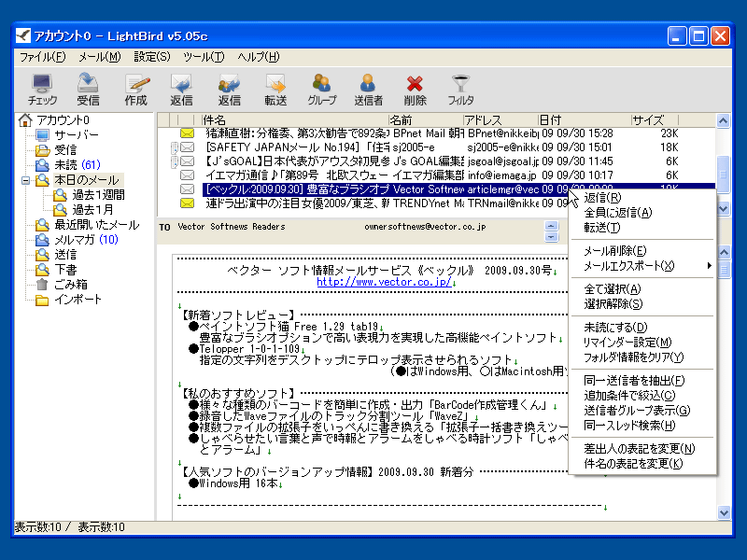Screen dimensions: 747x560
Task: Choose 同一スレッド検索(H) in context menu
Action: point(642,426)
